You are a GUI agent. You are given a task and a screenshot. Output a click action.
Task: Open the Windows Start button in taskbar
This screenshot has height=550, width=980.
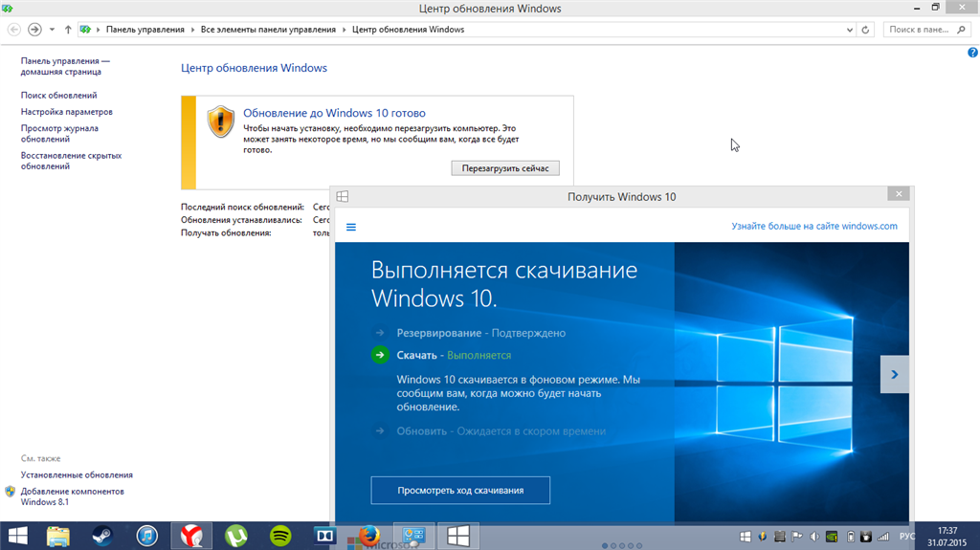click(x=17, y=536)
